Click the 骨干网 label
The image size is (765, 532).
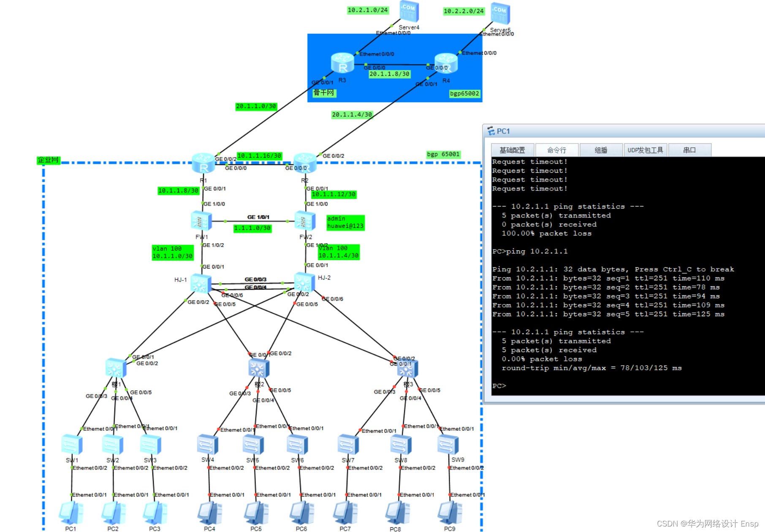pos(324,92)
